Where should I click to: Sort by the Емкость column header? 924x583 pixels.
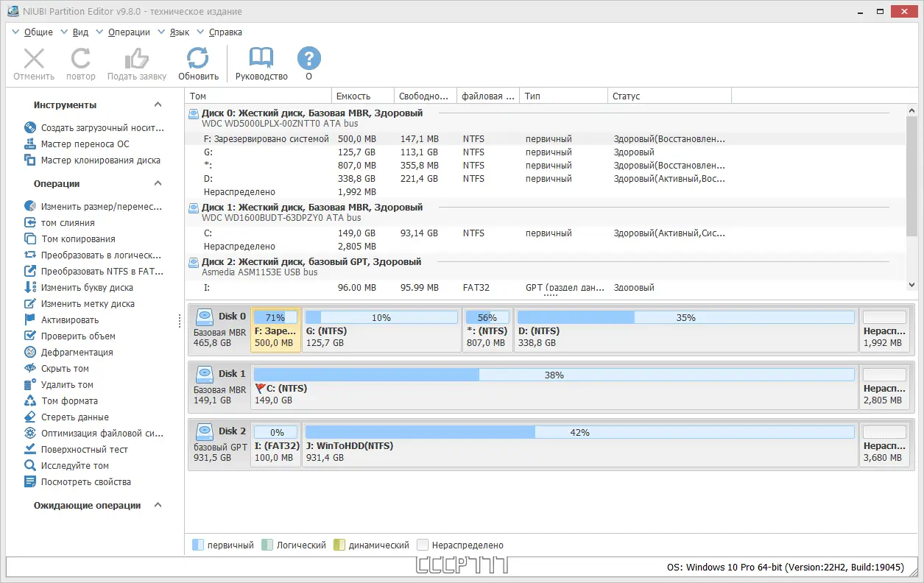coord(362,96)
